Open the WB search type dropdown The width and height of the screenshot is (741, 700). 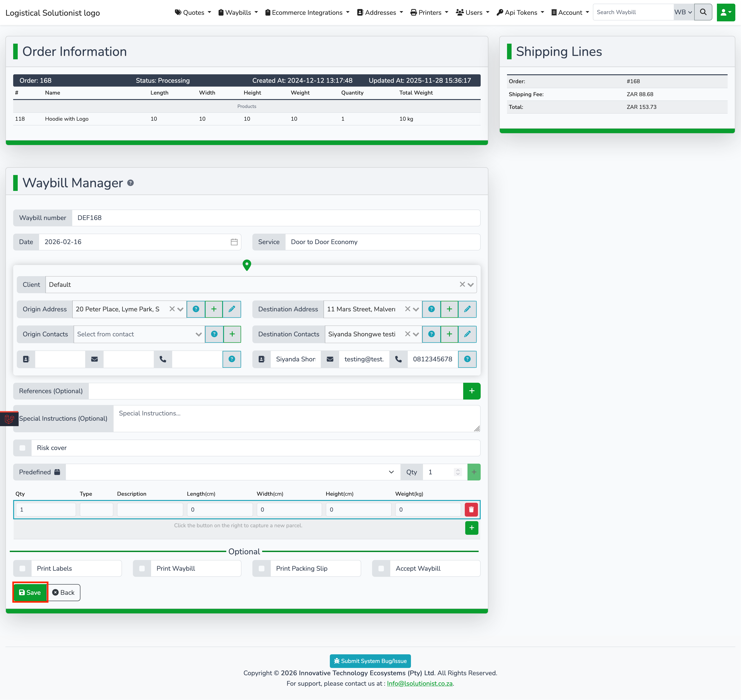[683, 12]
